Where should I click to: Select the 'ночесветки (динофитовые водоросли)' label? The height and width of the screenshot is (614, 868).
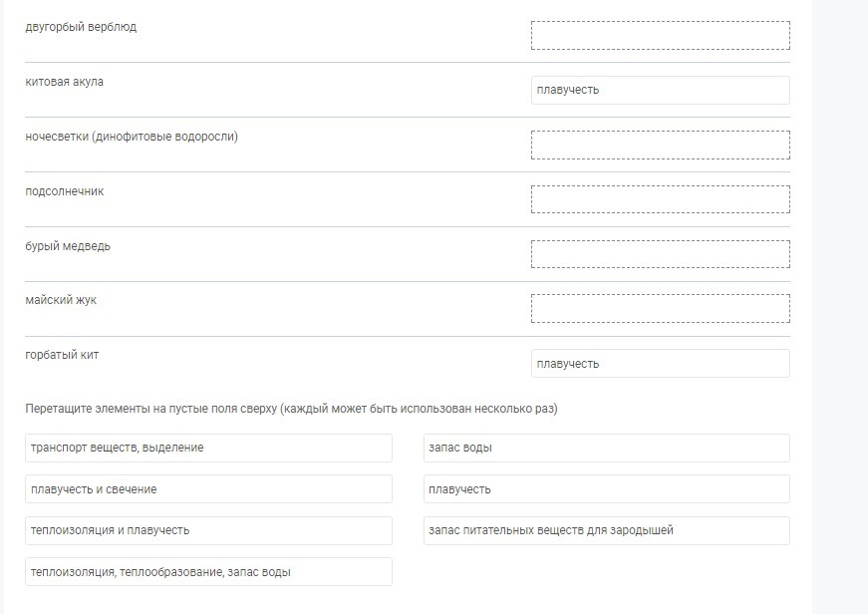132,137
